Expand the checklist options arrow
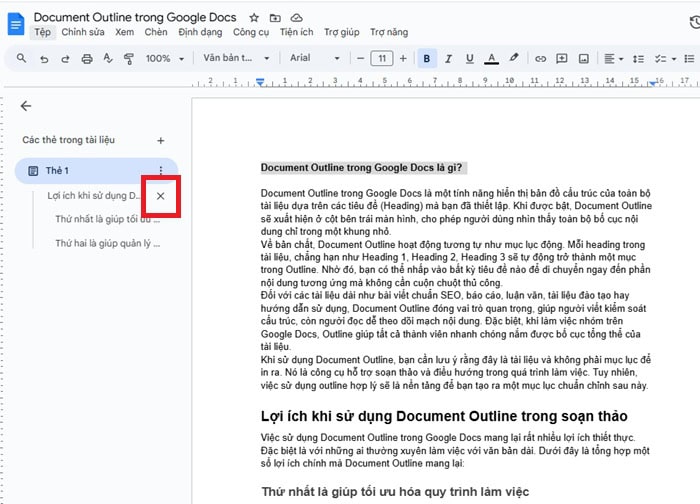Screen dimensions: 700x504 tap(674, 58)
